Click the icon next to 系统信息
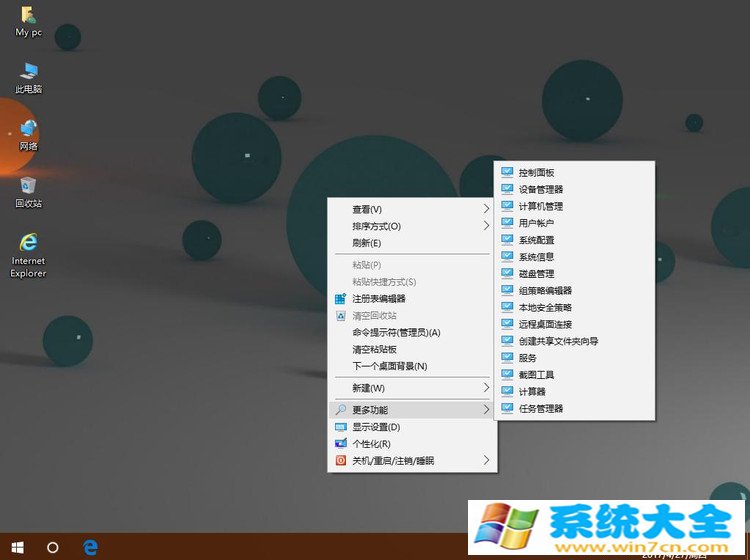 pyautogui.click(x=507, y=257)
